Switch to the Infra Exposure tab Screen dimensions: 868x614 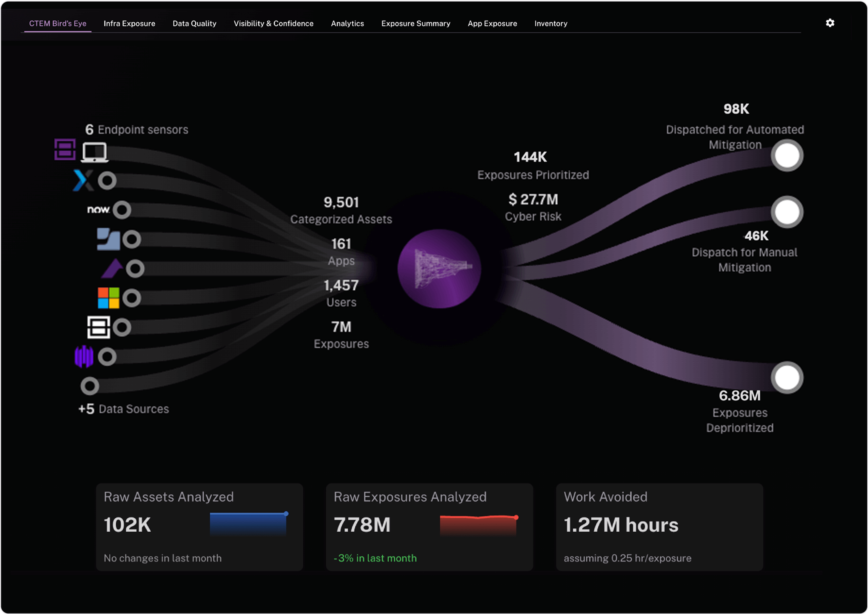tap(129, 23)
